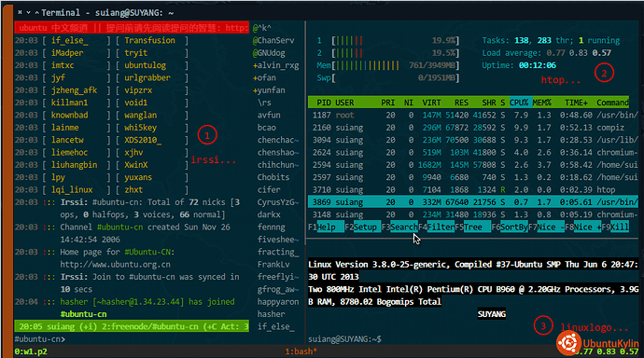Click tmux session label 0:w1.p2
Image resolution: width=644 pixels, height=358 pixels.
[31, 351]
